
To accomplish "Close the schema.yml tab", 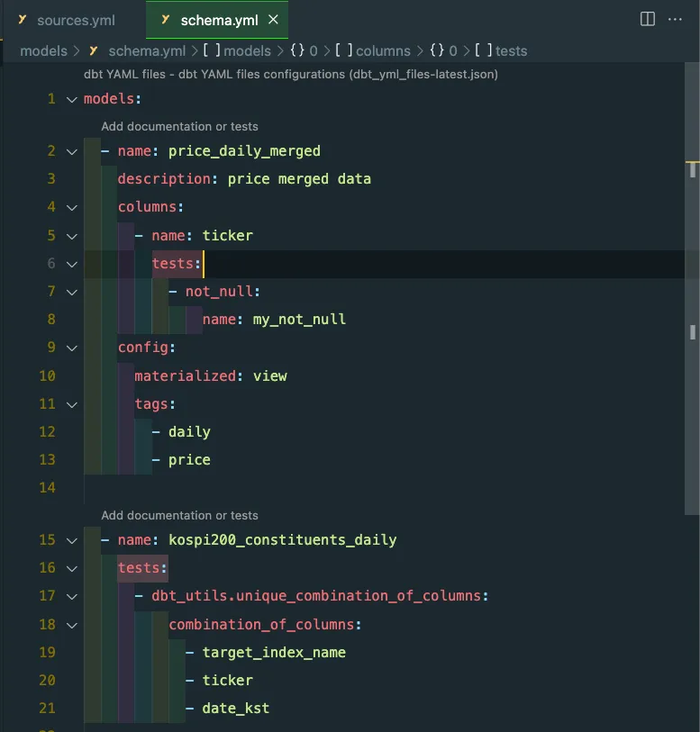I will pyautogui.click(x=273, y=20).
